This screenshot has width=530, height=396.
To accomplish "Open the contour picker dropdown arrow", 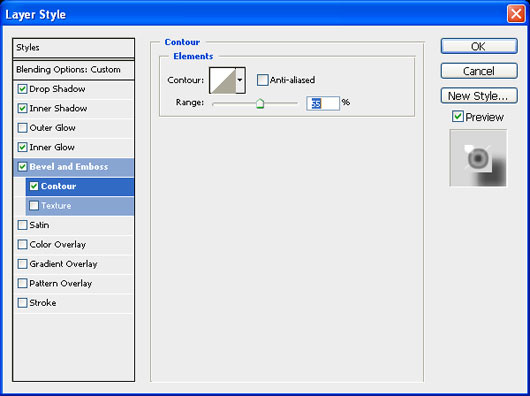I will point(240,80).
